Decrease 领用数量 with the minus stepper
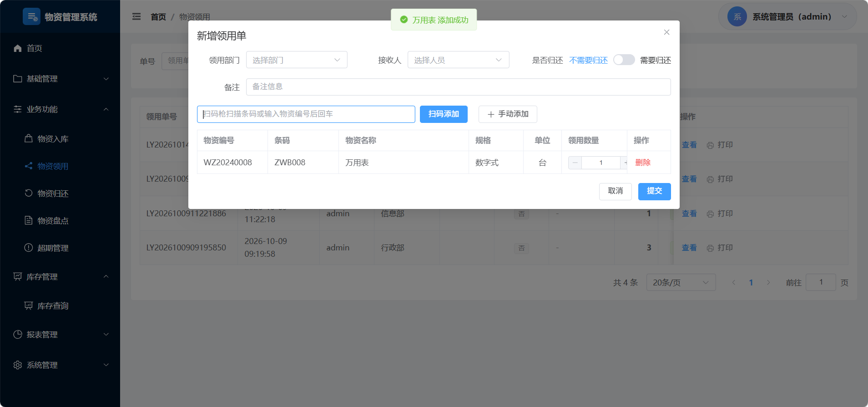 575,163
